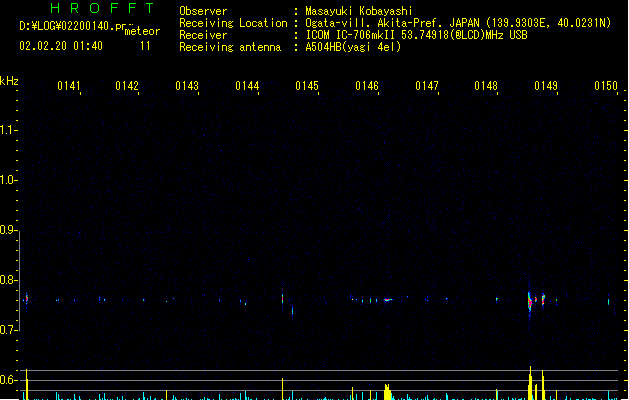Click the meteor label

[x=142, y=31]
